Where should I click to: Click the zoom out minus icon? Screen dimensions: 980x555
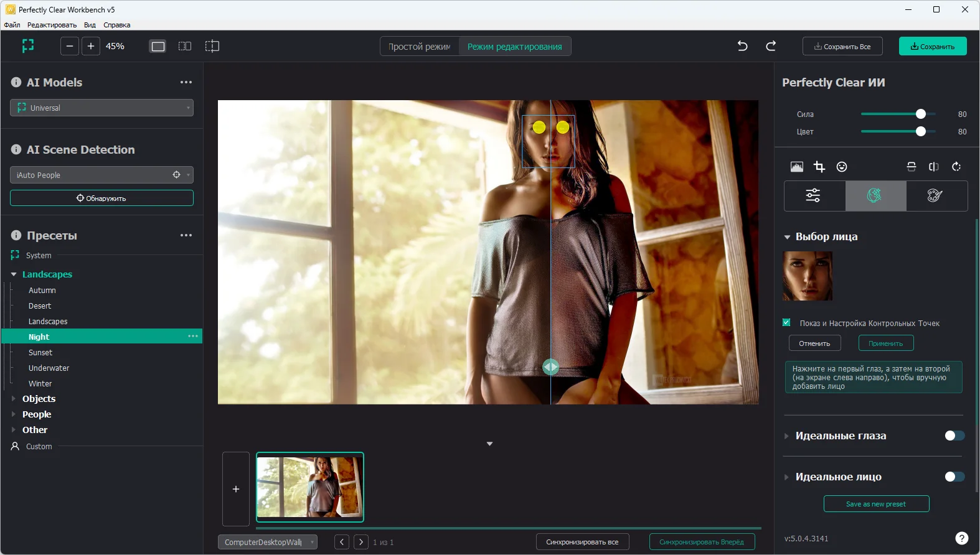tap(70, 46)
